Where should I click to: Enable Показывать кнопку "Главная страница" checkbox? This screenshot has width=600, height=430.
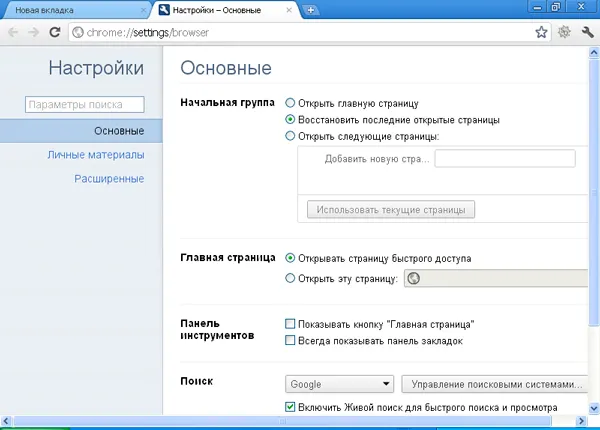point(290,324)
